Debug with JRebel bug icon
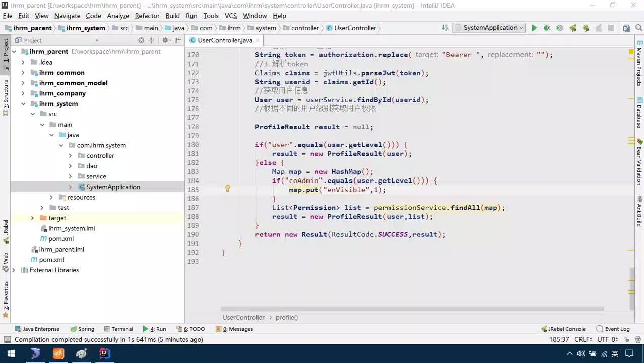The image size is (644, 363). point(586,28)
